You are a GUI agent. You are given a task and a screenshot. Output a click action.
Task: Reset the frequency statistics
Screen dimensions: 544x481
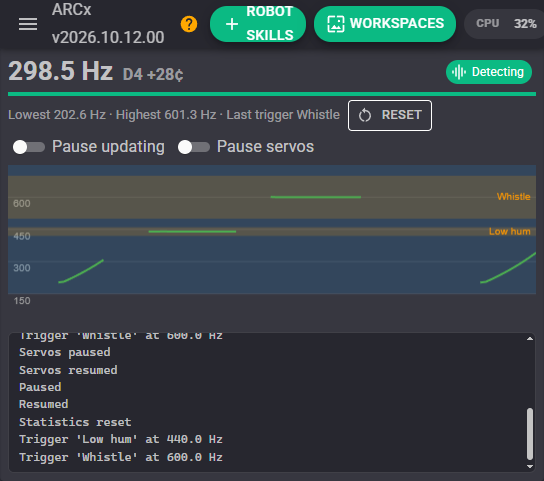pos(390,116)
